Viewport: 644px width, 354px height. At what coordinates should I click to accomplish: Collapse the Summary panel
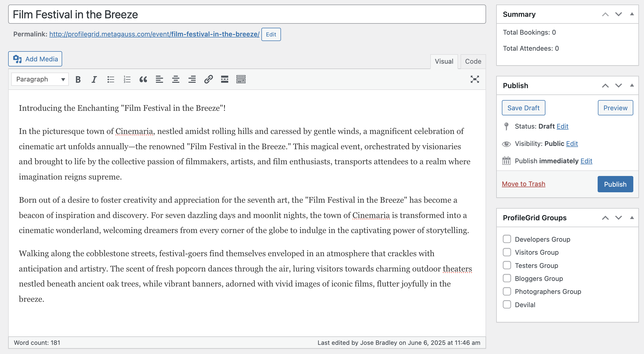pyautogui.click(x=632, y=14)
